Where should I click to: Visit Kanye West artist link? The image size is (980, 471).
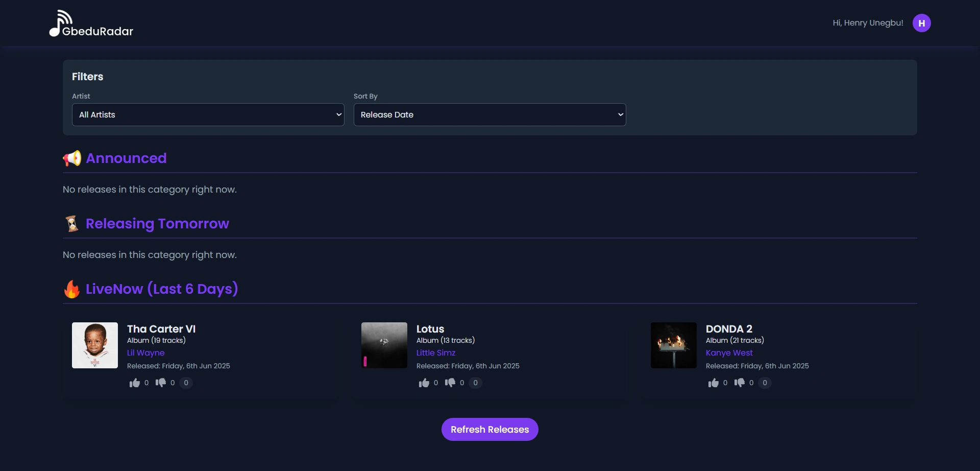[x=729, y=353]
